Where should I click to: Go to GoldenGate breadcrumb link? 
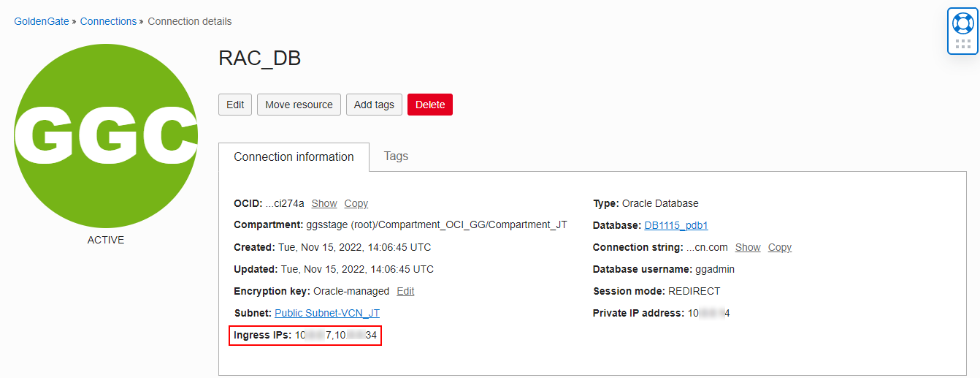point(42,21)
